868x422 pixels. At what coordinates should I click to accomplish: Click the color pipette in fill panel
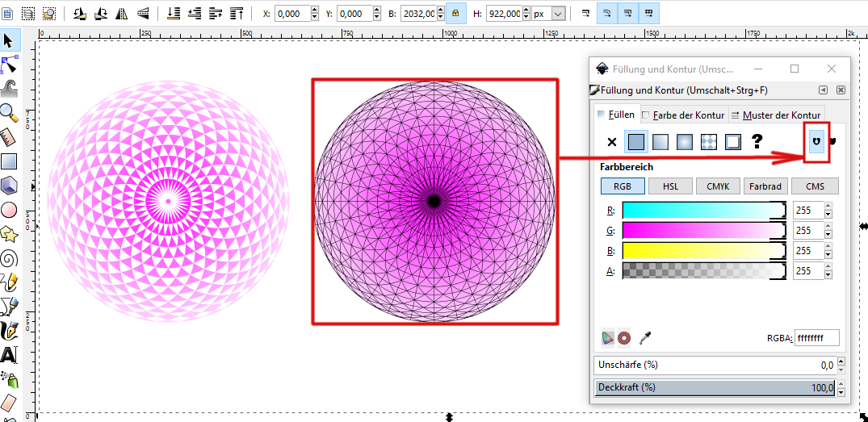pos(644,337)
